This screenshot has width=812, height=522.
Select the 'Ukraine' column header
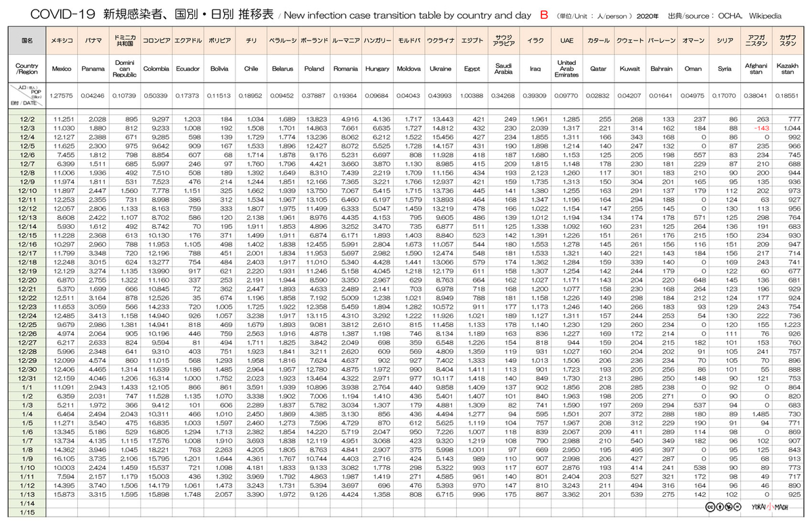(439, 68)
